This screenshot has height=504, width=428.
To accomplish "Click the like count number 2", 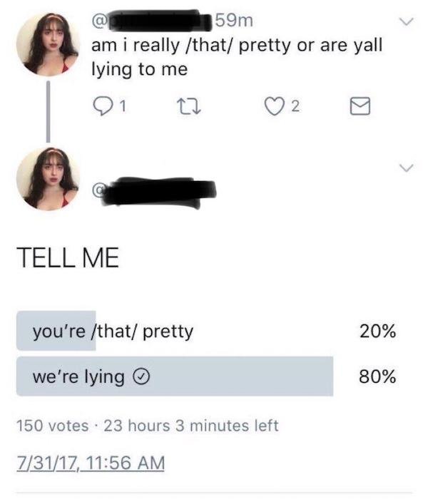I will 295,106.
